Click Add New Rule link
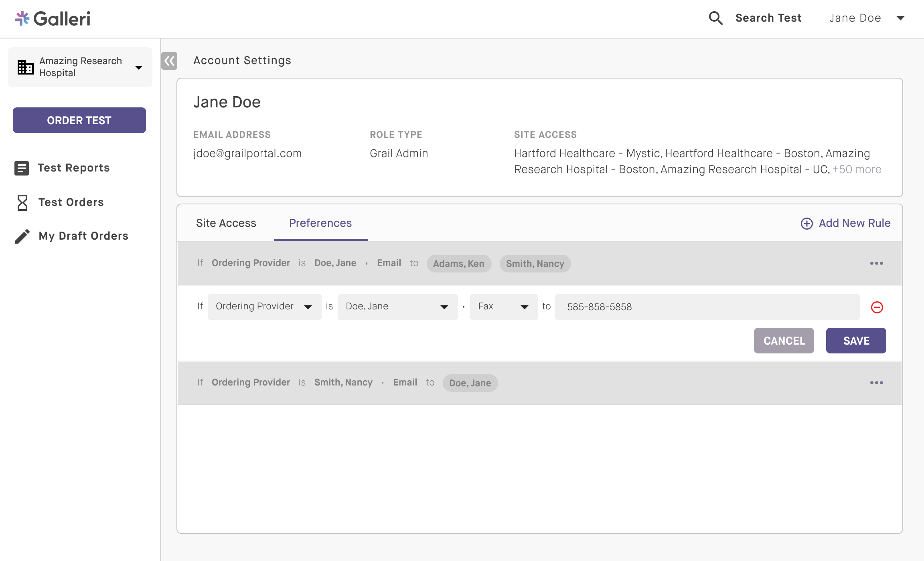 845,223
